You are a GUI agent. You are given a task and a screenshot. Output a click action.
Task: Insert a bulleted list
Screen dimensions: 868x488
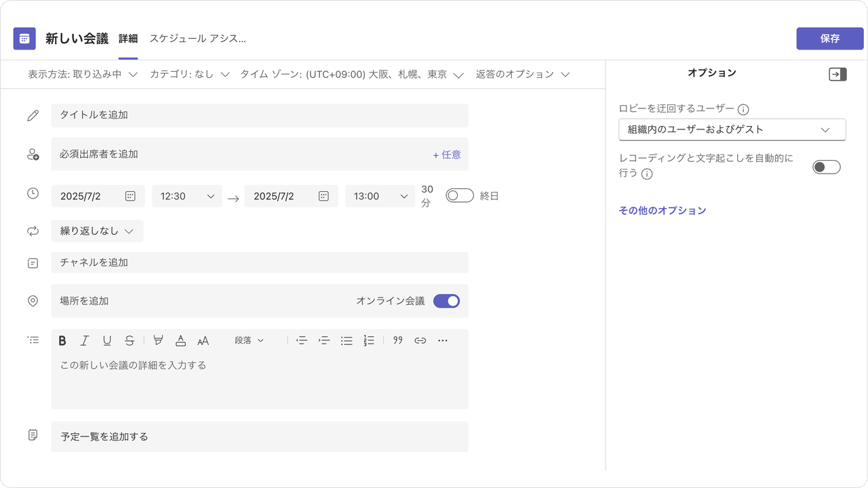coord(347,341)
